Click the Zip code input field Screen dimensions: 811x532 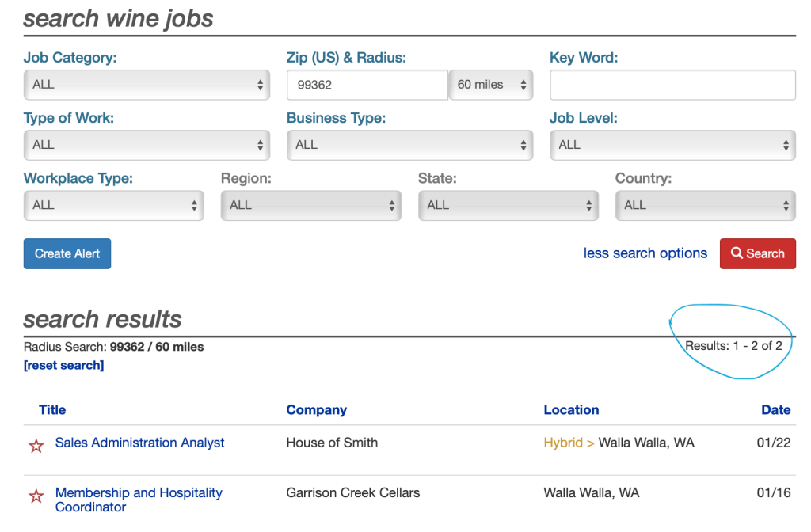367,85
